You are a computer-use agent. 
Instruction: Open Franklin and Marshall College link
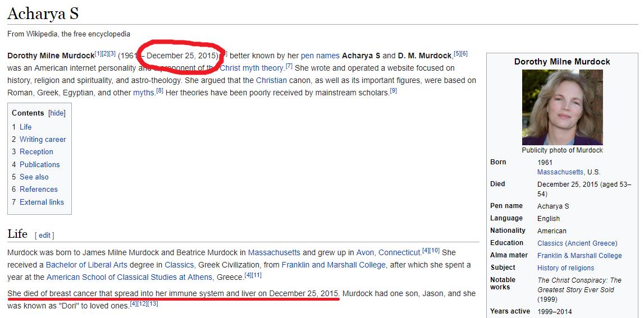coord(334,265)
